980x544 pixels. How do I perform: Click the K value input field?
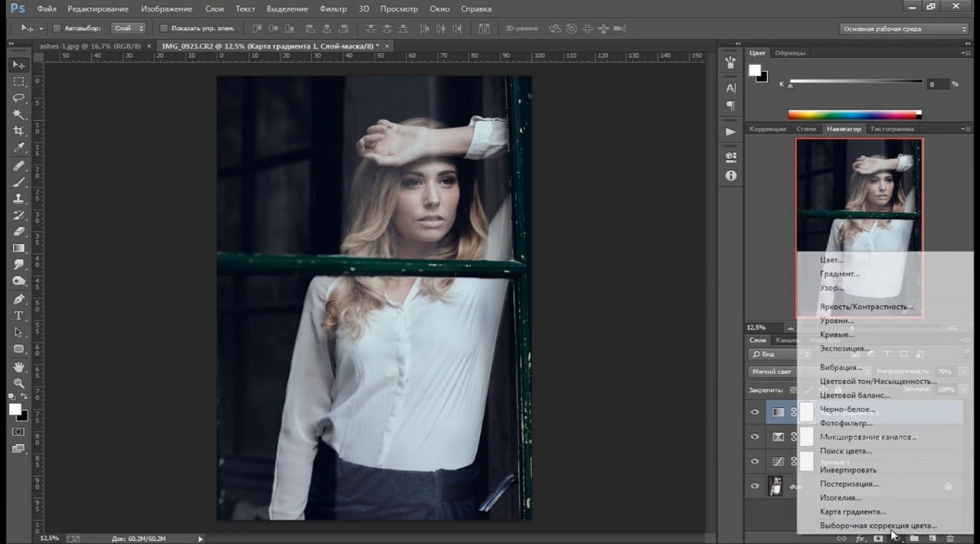[937, 84]
